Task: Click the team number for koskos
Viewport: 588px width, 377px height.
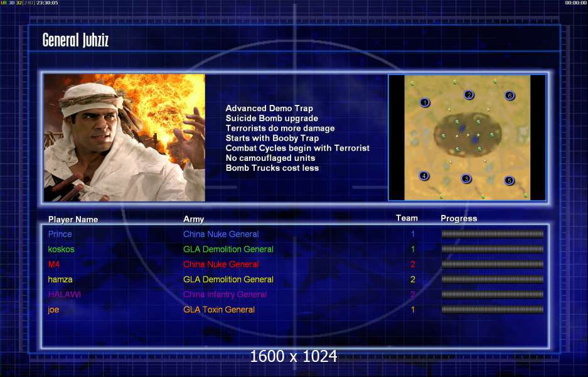Action: (x=413, y=249)
